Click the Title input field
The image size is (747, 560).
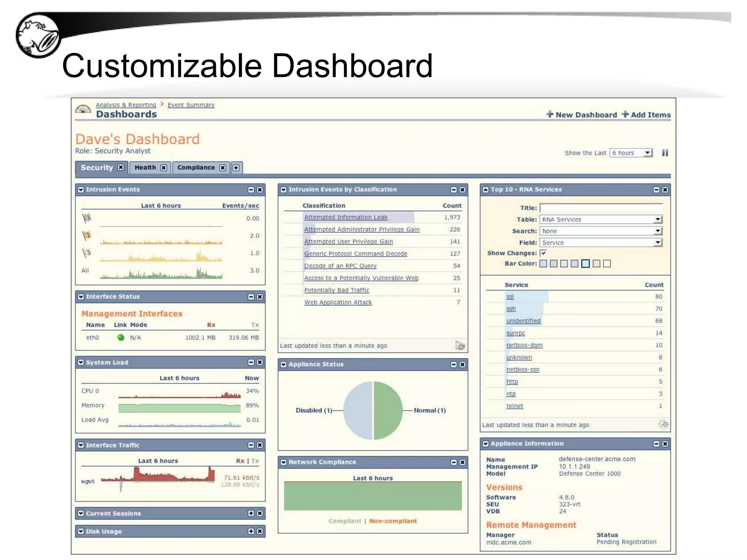click(x=601, y=208)
